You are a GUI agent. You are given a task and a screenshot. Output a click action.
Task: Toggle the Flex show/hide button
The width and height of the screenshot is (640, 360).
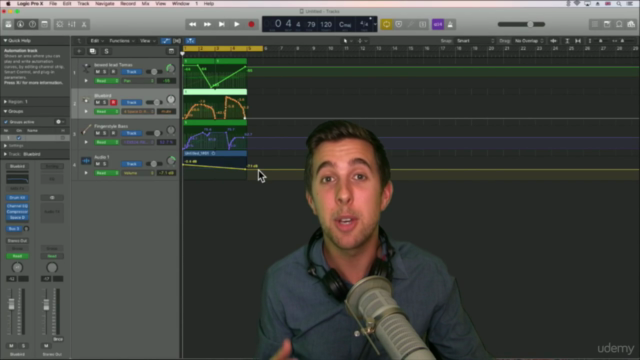tap(177, 41)
